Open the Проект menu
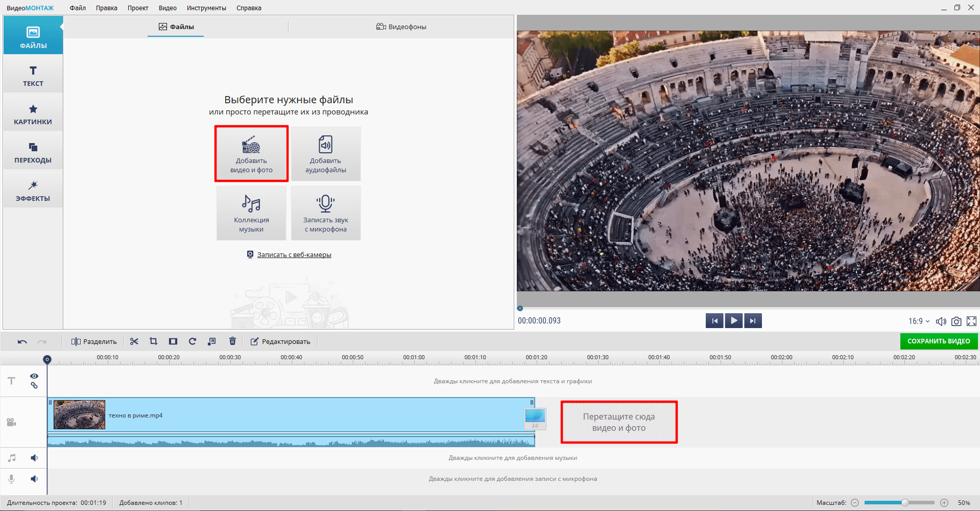The height and width of the screenshot is (511, 980). tap(138, 8)
